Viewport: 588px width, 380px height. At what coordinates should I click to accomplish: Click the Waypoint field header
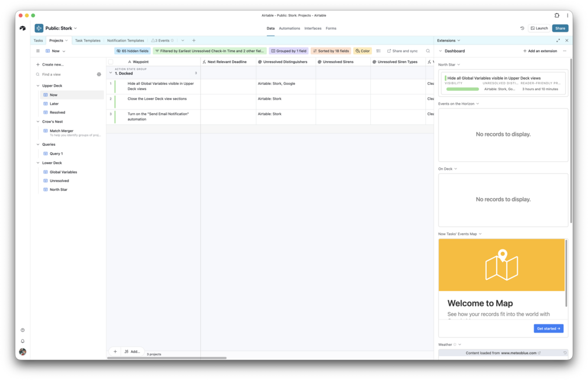click(x=154, y=62)
